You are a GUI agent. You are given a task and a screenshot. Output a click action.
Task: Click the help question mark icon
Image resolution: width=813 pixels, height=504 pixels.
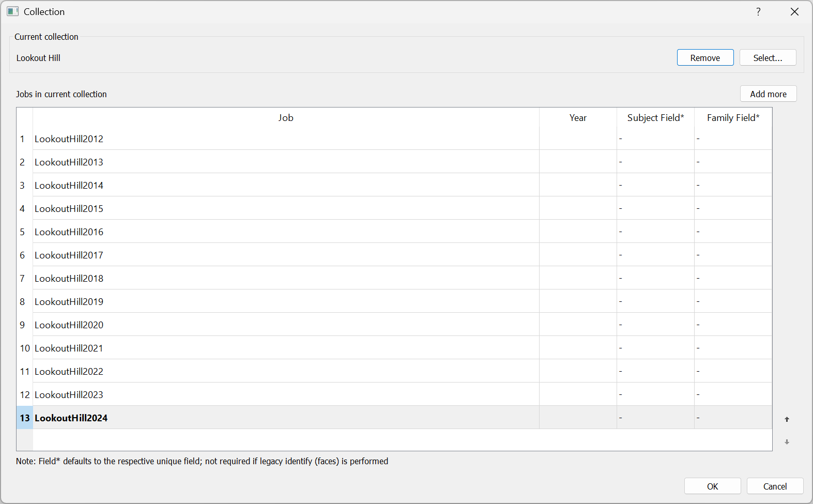758,11
